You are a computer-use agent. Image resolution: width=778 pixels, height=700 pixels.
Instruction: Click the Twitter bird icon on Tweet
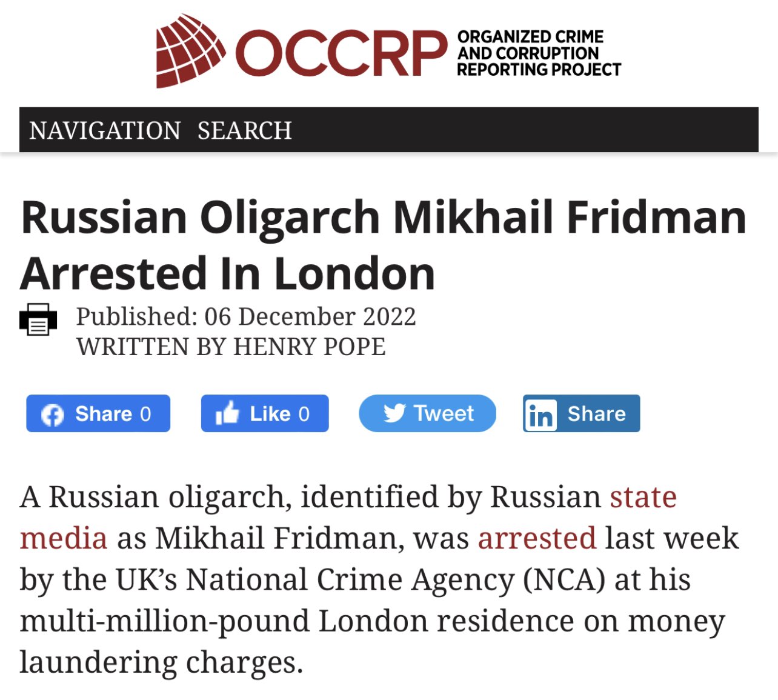click(394, 413)
